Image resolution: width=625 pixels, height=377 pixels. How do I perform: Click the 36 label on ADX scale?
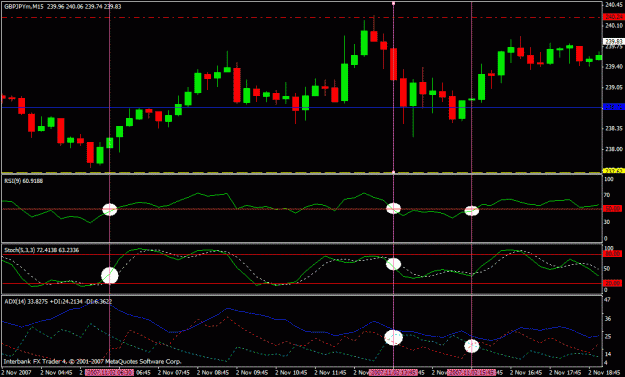607,319
